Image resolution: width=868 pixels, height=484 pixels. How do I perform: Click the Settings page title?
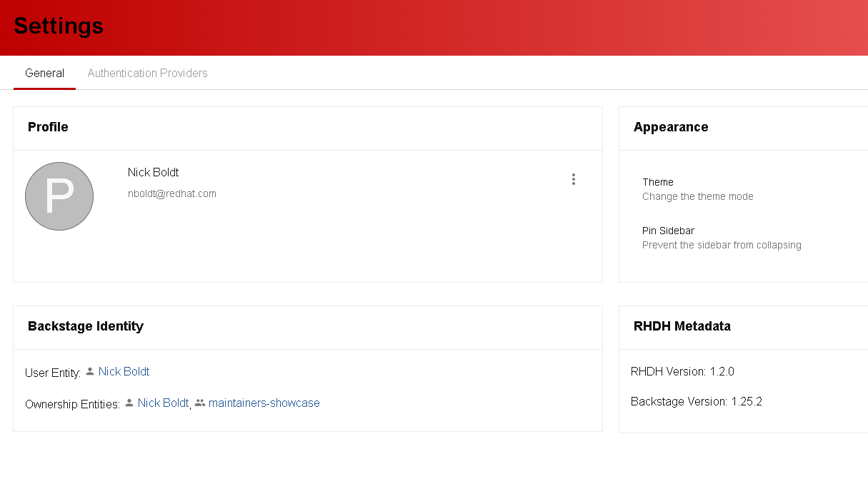pyautogui.click(x=59, y=26)
